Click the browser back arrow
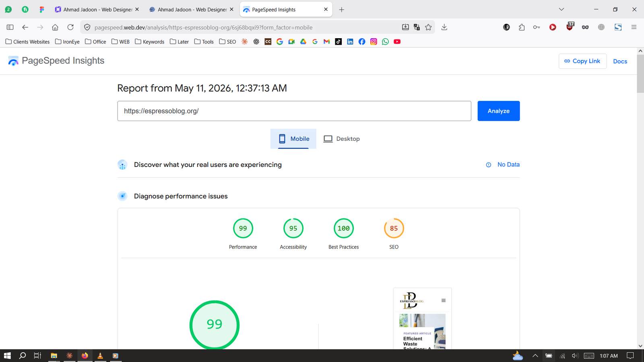 pyautogui.click(x=25, y=27)
